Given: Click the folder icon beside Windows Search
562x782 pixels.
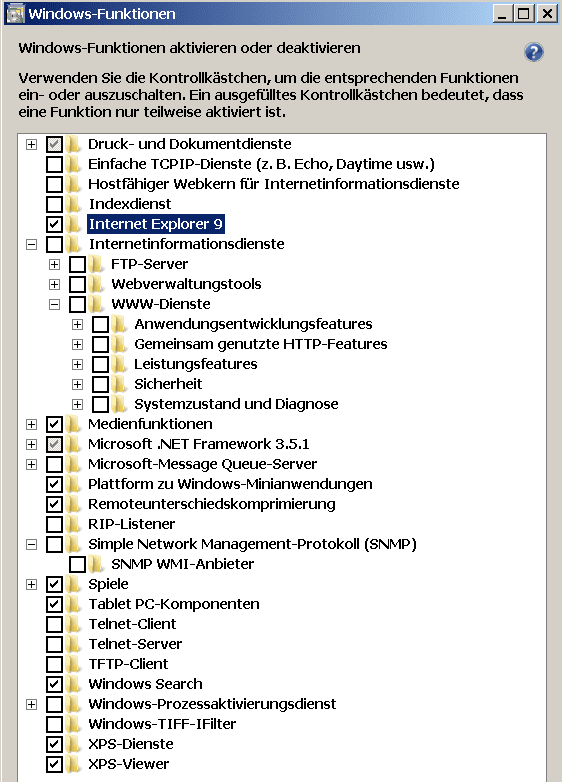Looking at the screenshot, I should [73, 684].
